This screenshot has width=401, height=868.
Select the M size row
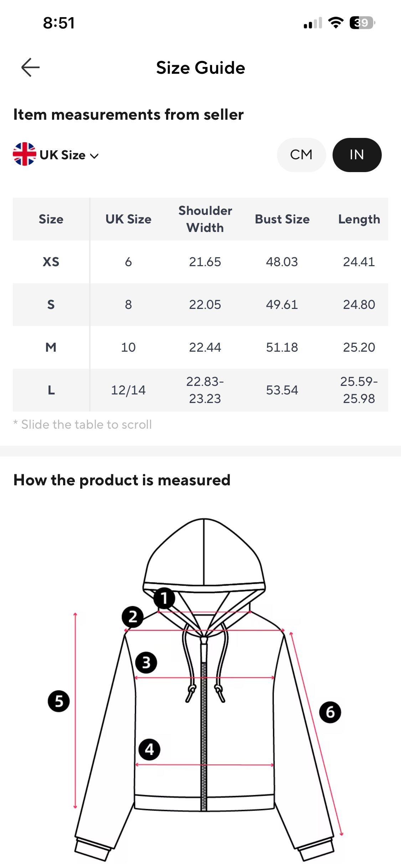[x=200, y=347]
